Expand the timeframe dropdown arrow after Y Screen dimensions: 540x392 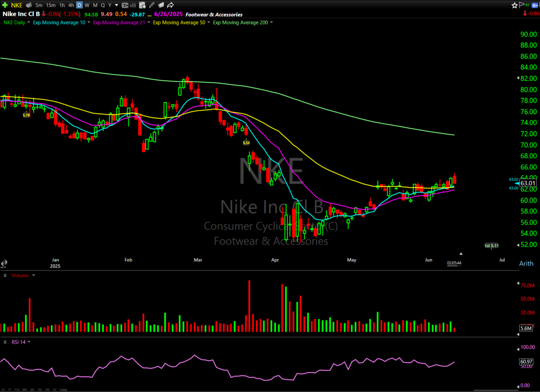(117, 5)
